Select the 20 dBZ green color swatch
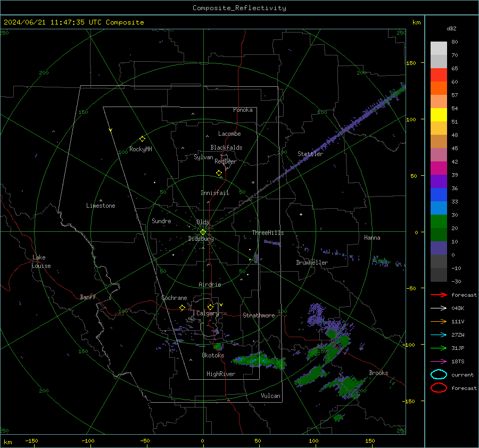Screen dimensions: 479x448 (x=439, y=222)
